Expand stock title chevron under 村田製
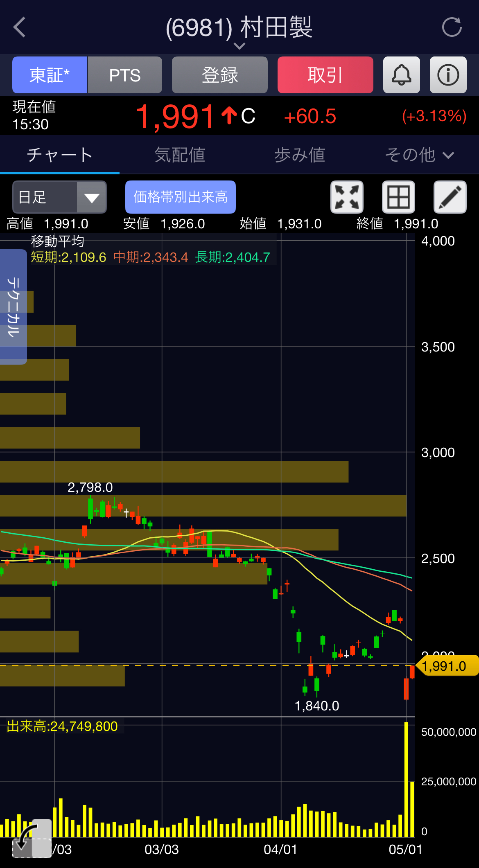 click(x=239, y=46)
